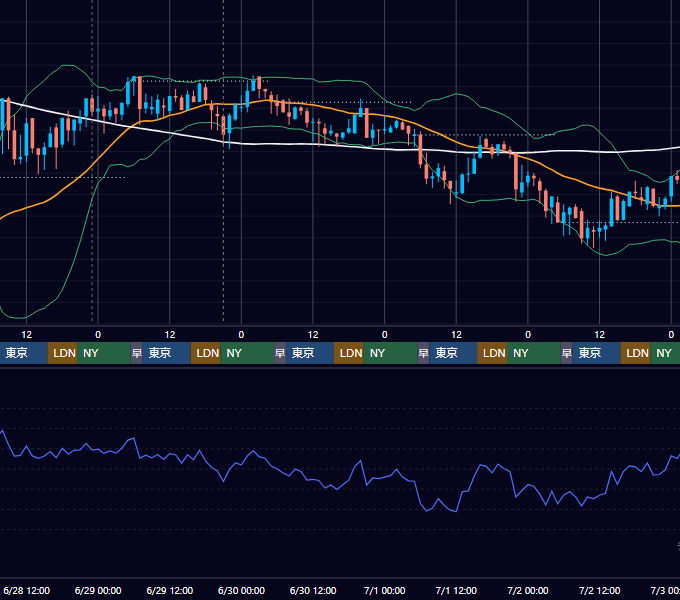Click the LDN session block on 6/28

[62, 353]
